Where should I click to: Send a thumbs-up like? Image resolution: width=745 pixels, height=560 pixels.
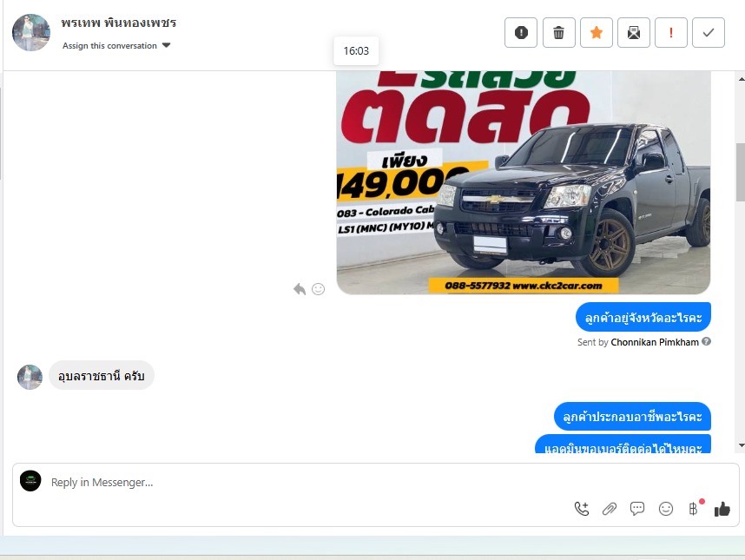(x=722, y=509)
